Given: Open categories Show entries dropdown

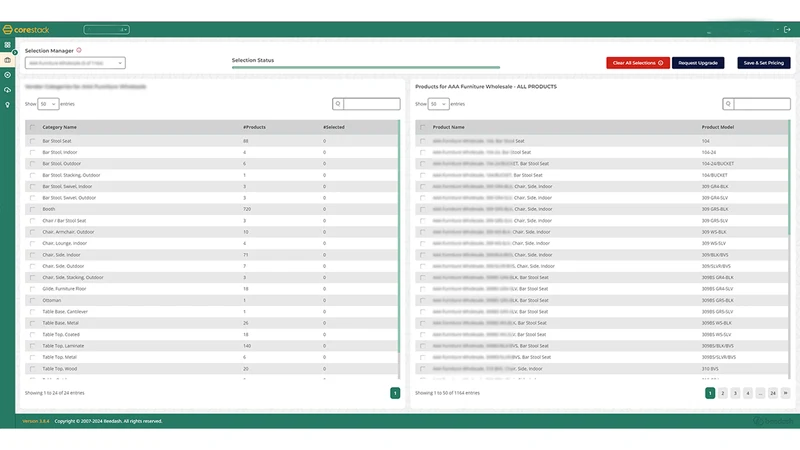Looking at the screenshot, I should tap(48, 104).
